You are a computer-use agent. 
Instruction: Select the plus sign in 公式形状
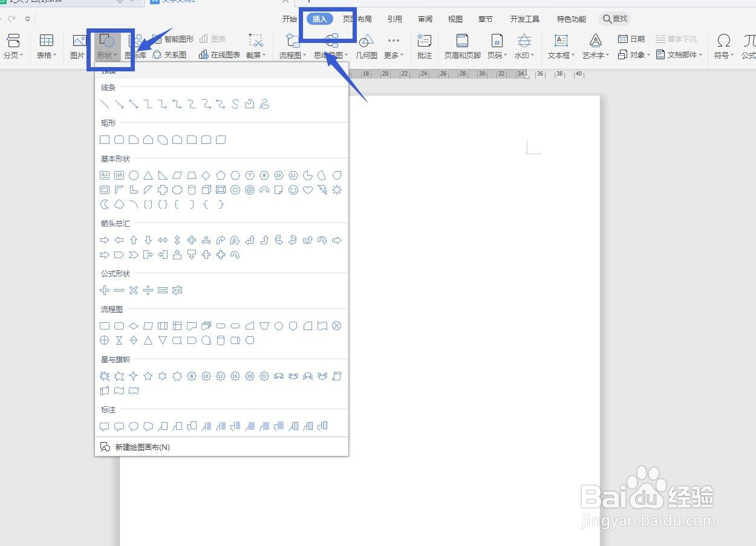tap(105, 290)
